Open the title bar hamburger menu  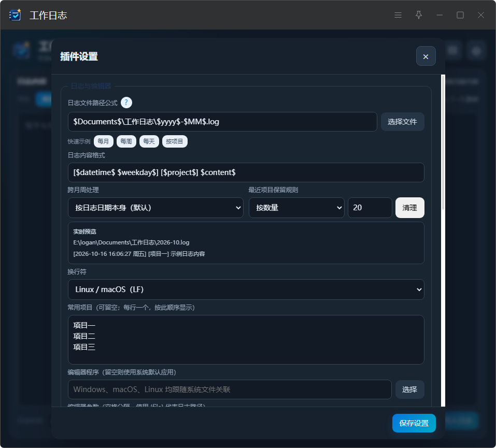pos(398,15)
